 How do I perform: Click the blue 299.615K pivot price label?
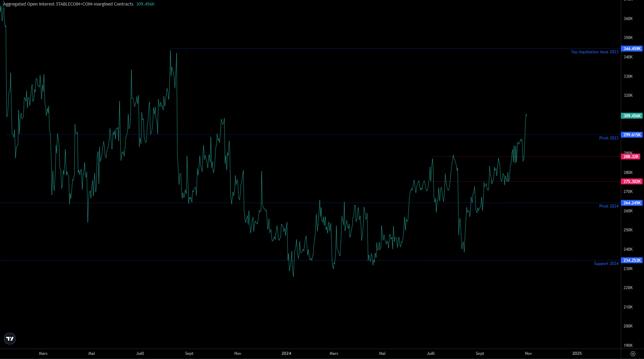(632, 135)
